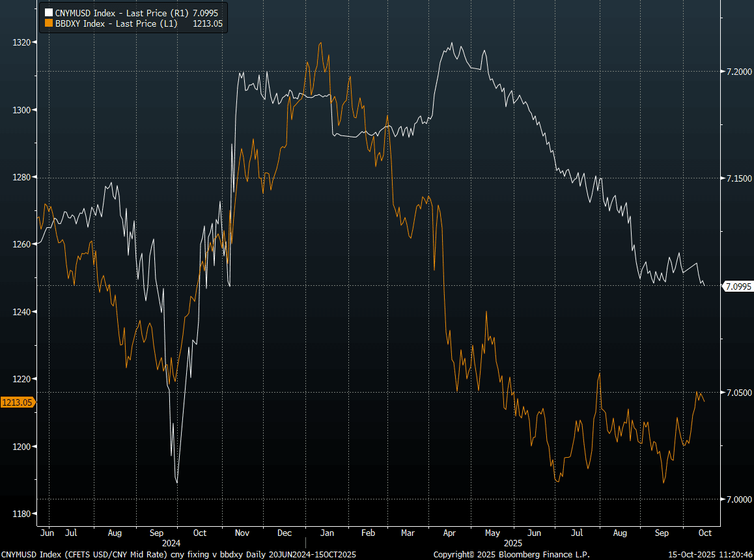Screen dimensions: 754x560
Task: Click the 2025 year label
Action: 513,542
